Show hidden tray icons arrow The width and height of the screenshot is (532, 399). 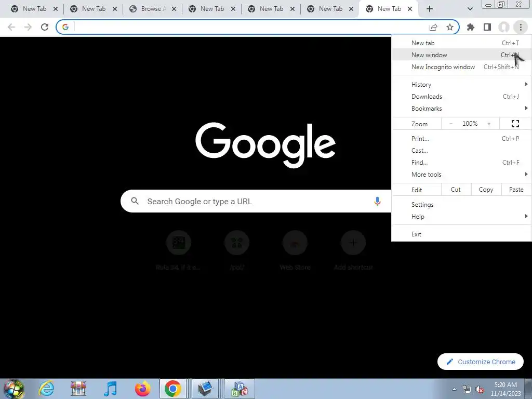tap(454, 389)
